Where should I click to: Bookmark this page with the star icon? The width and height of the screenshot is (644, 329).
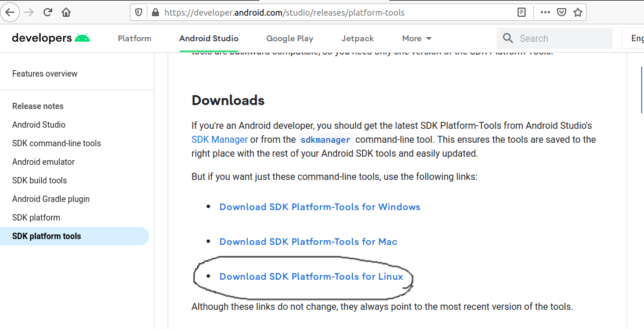tap(578, 12)
